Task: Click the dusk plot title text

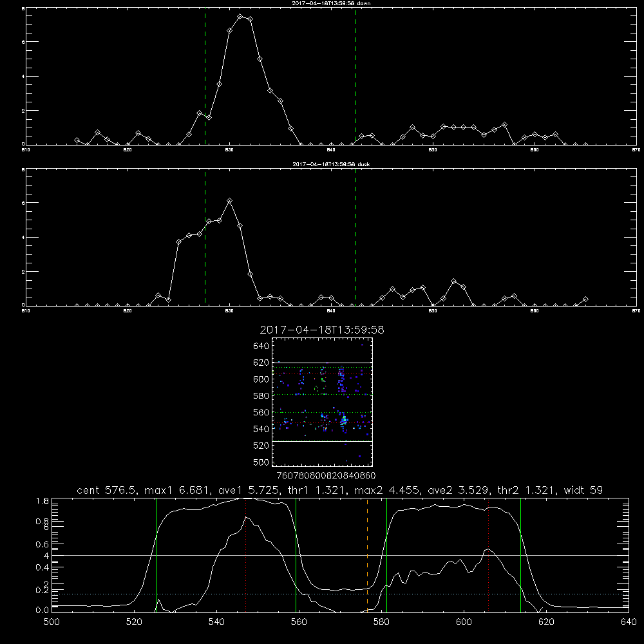Action: 331,164
